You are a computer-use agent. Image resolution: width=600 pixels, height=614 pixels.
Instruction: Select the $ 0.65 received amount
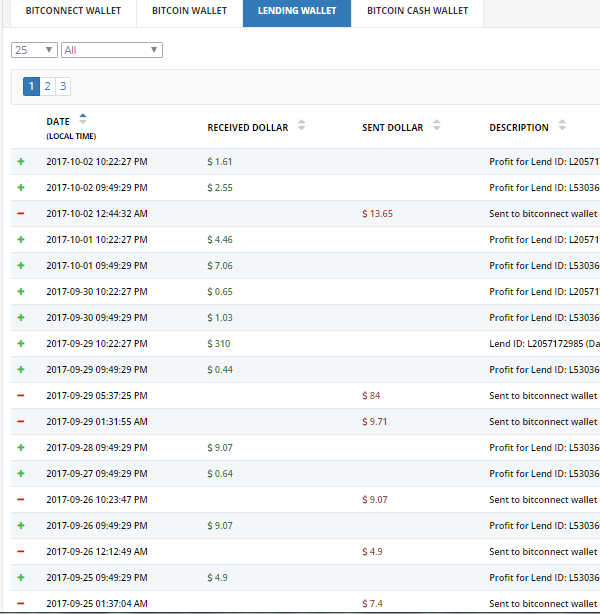[220, 292]
